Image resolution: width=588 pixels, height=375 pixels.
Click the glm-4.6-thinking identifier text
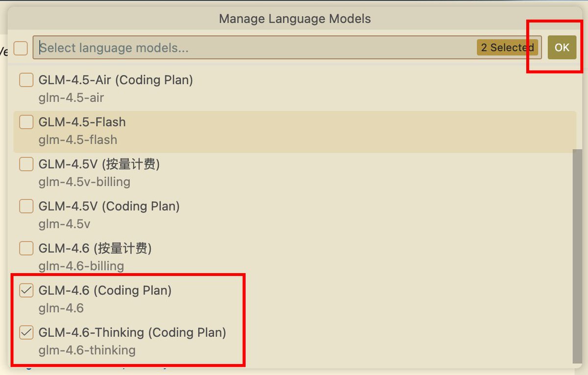click(x=87, y=350)
